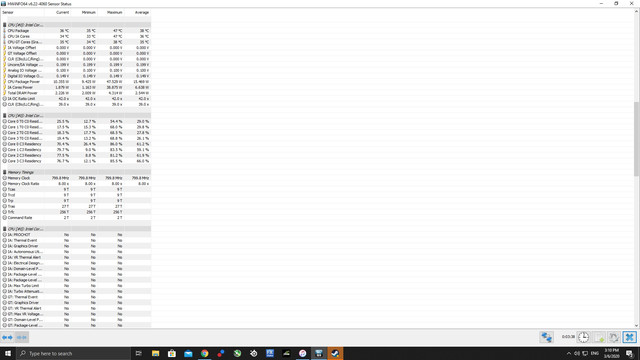Select the IA: Thermal Event row
The image size is (640, 360).
76,240
